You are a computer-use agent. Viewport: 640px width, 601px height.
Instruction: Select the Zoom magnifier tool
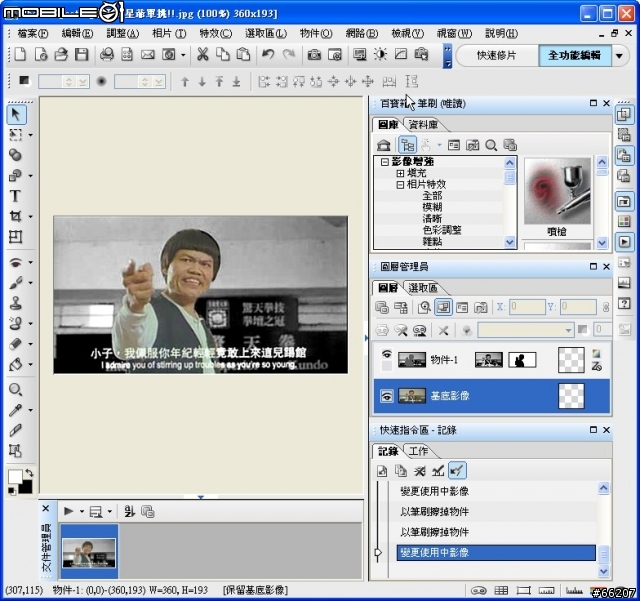(15, 390)
